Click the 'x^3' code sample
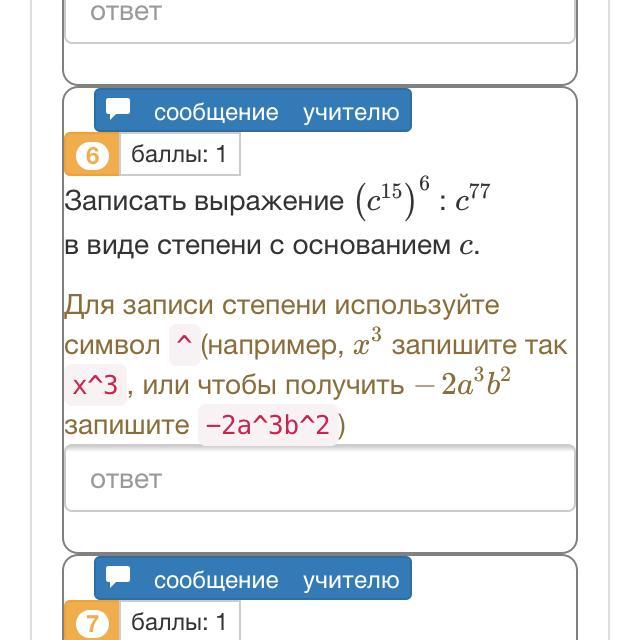The image size is (640, 640). click(x=96, y=386)
